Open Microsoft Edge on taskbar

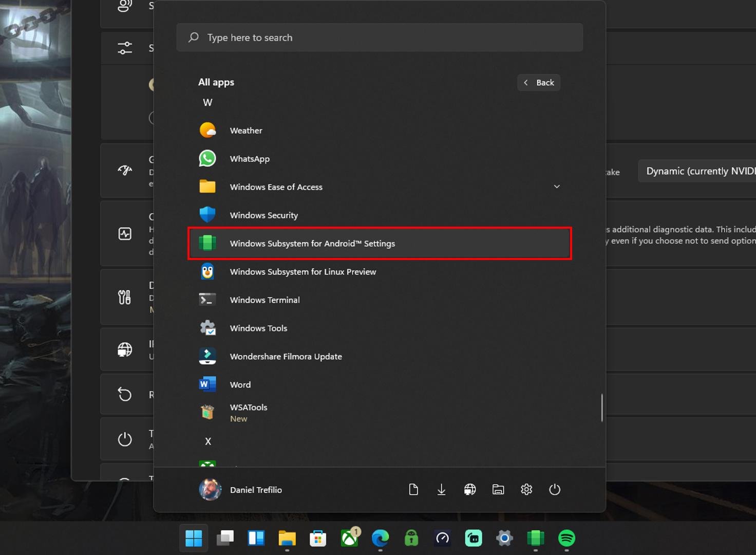pos(381,538)
